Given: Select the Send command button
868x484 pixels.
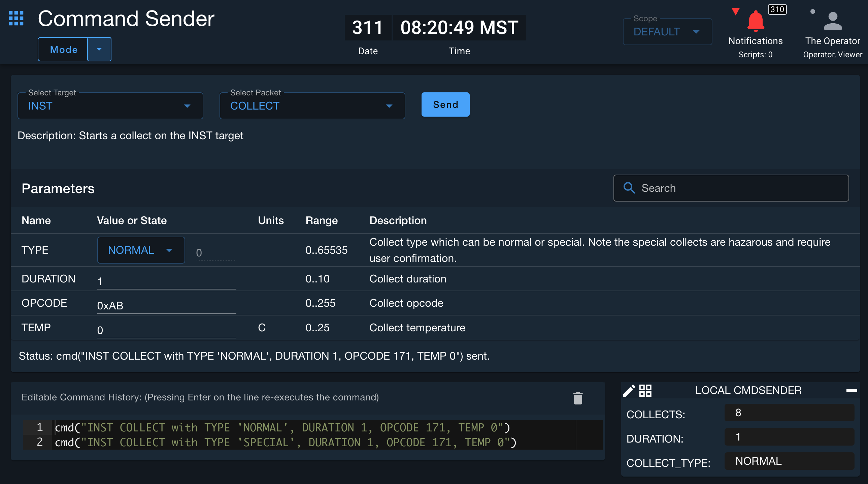Looking at the screenshot, I should pyautogui.click(x=446, y=104).
